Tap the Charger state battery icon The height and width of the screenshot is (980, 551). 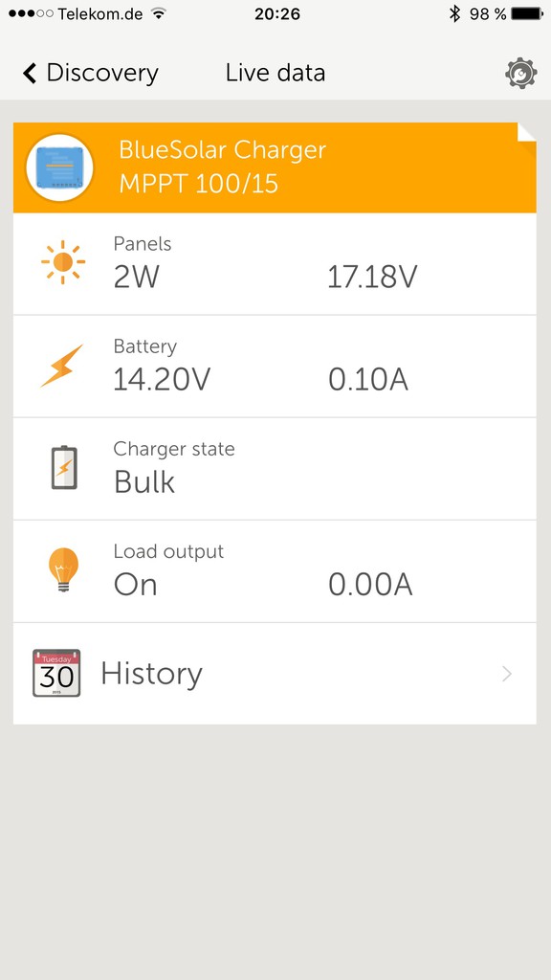pos(64,467)
